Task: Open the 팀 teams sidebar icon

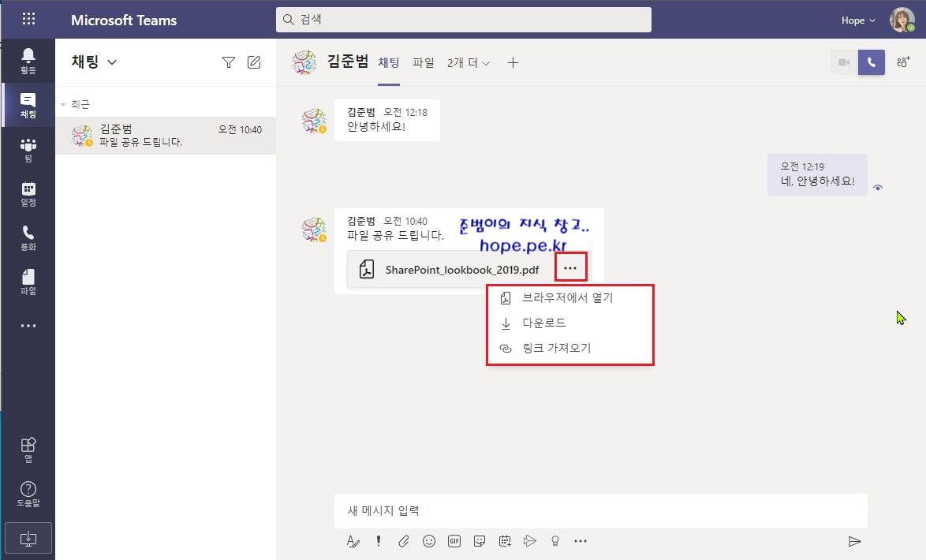Action: pyautogui.click(x=28, y=149)
